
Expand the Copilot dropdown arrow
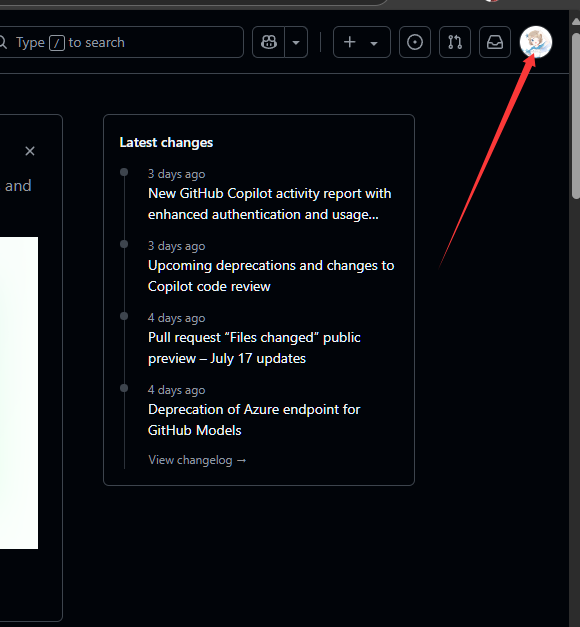point(296,42)
